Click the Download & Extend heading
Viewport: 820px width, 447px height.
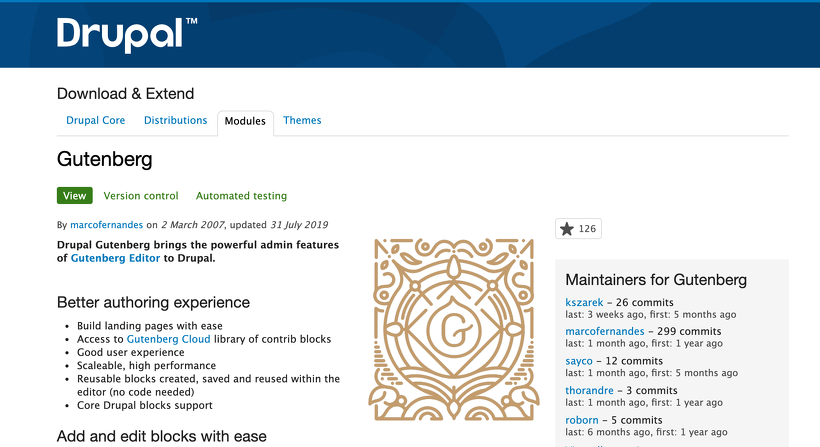(x=125, y=94)
